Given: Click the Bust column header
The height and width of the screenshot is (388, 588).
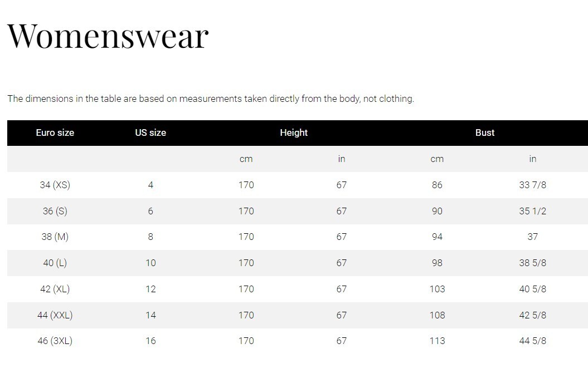Looking at the screenshot, I should point(485,132).
